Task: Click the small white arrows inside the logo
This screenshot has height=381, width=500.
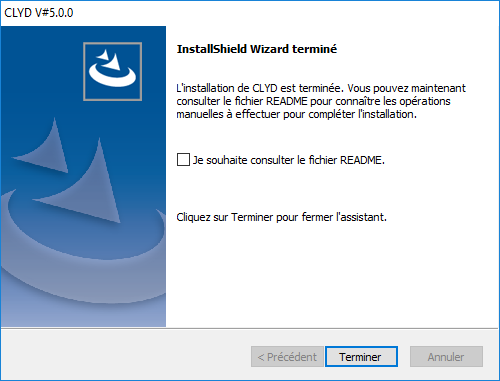Action: pos(109,60)
